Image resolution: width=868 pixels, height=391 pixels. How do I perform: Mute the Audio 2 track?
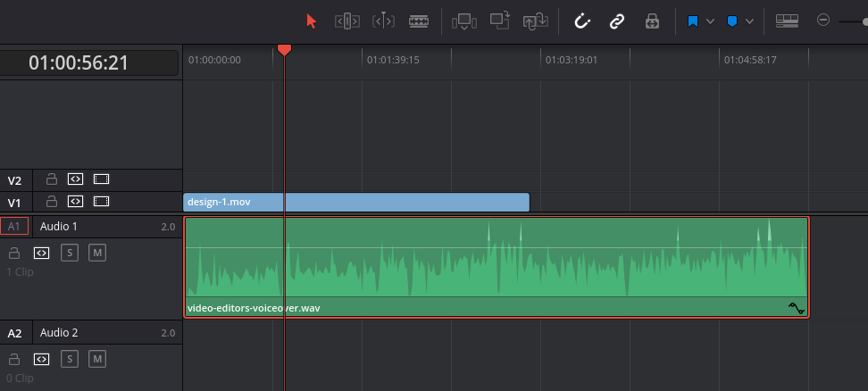pos(97,360)
